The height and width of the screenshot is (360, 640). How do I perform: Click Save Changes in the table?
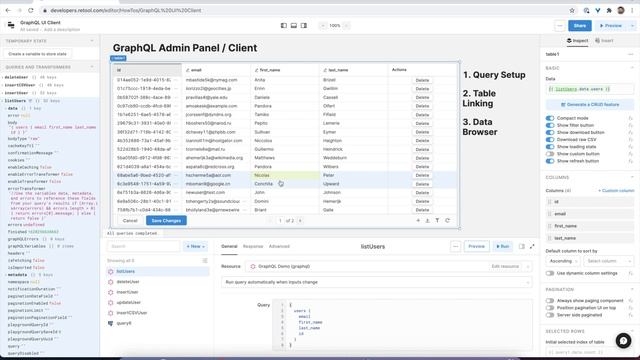tap(166, 220)
